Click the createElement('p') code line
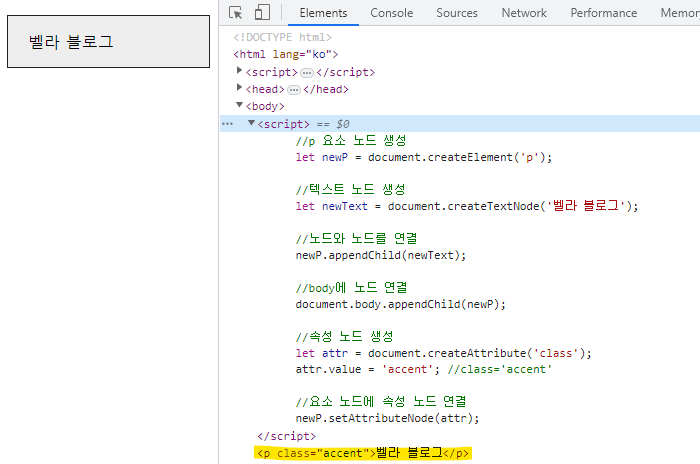This screenshot has height=464, width=700. click(424, 158)
